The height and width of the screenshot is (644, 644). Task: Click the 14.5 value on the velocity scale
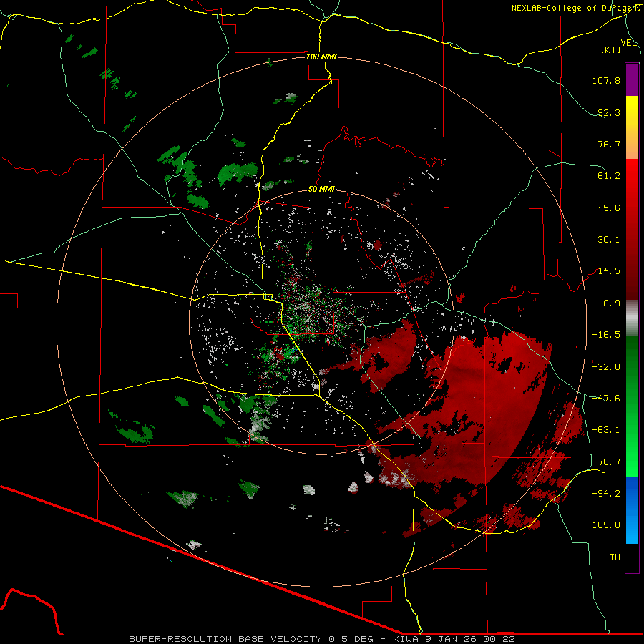point(609,271)
